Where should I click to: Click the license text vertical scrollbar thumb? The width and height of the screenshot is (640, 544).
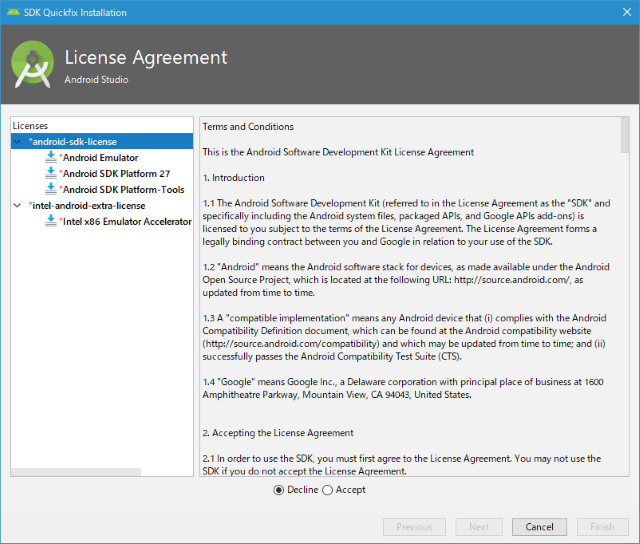pos(625,135)
